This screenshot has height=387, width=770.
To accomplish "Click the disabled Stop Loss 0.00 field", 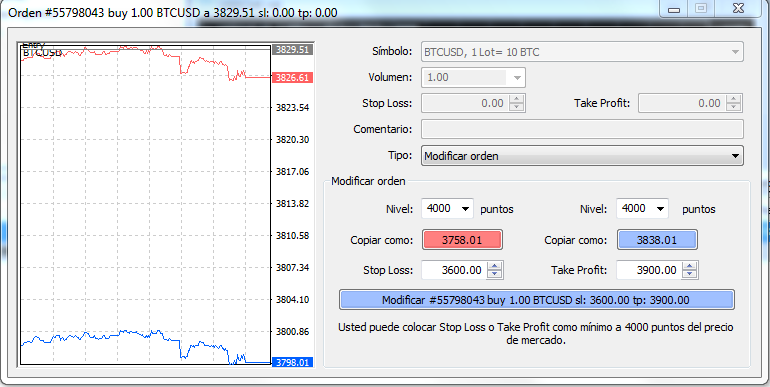I will click(465, 103).
